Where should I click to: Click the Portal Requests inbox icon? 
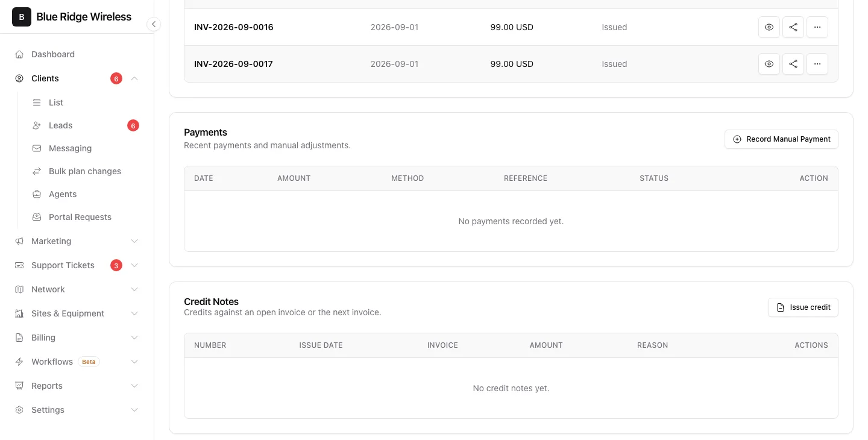[x=37, y=217]
